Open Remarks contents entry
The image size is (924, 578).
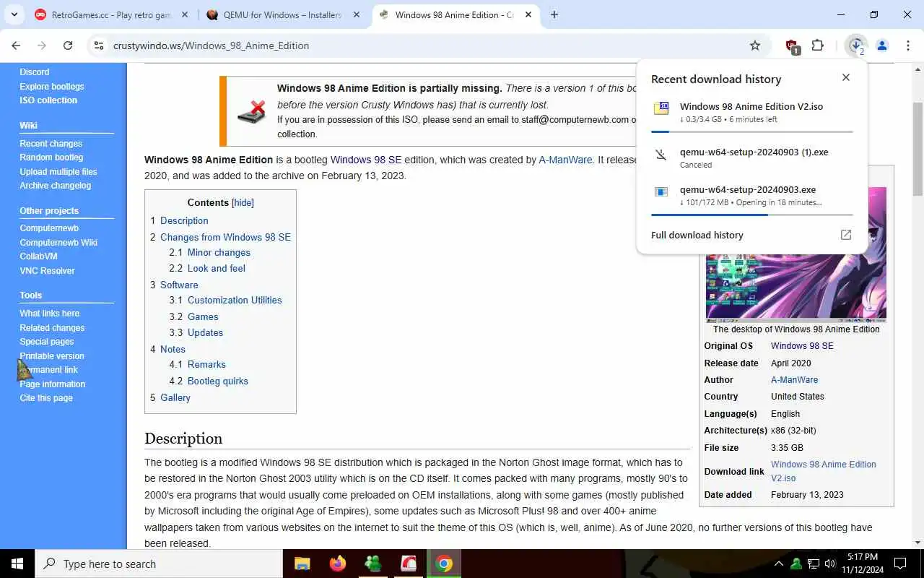pos(206,364)
